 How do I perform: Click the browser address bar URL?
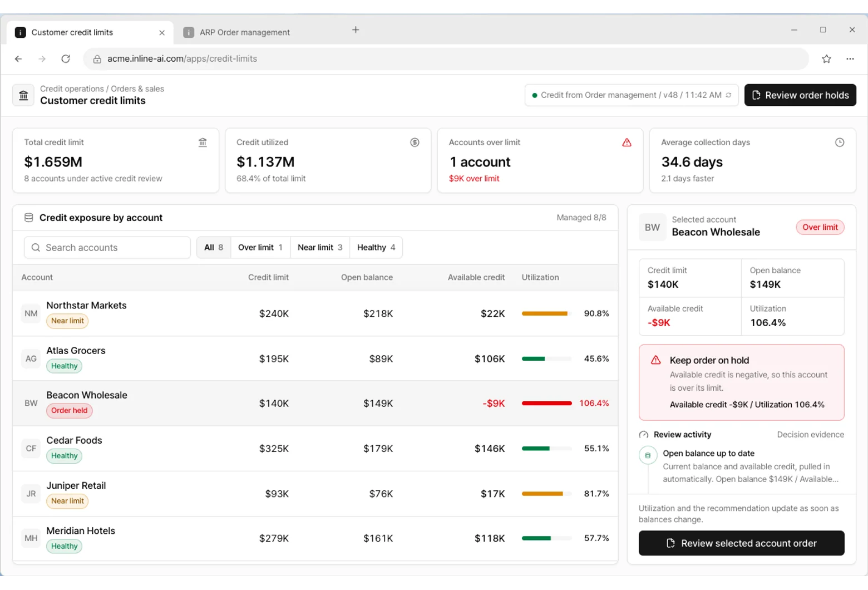point(182,58)
